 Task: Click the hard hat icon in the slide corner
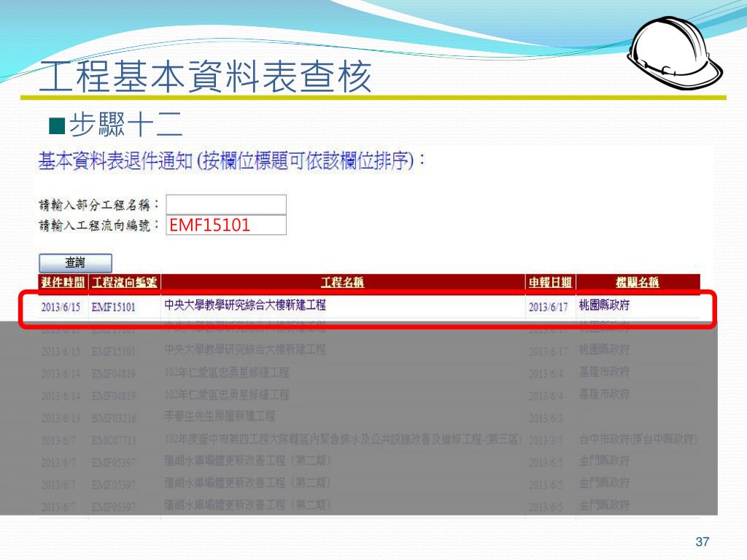pos(674,52)
